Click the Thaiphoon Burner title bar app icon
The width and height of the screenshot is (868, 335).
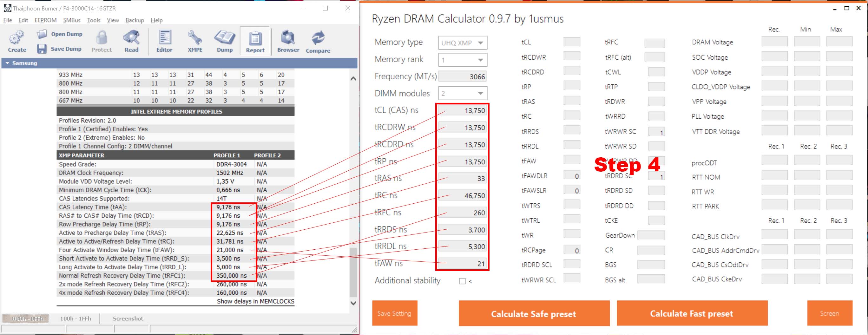7,8
